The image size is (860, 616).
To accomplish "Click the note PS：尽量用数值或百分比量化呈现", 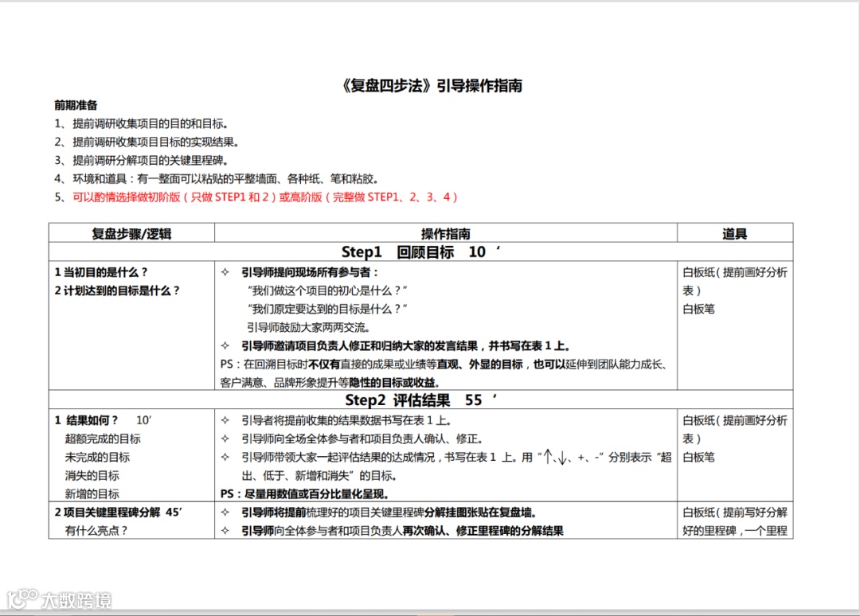I will point(305,493).
